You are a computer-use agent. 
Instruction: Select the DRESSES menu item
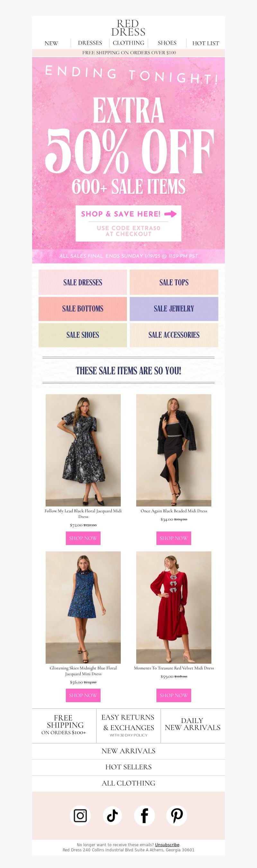pyautogui.click(x=90, y=43)
